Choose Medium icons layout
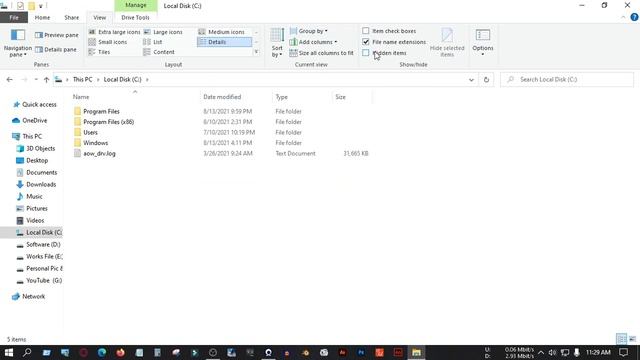This screenshot has width=640, height=360. (x=221, y=32)
